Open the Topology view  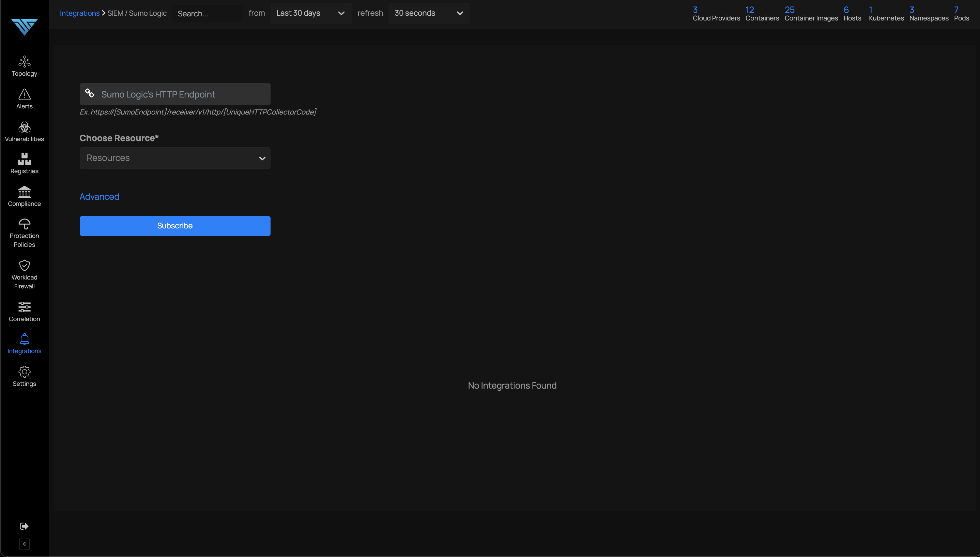point(24,66)
